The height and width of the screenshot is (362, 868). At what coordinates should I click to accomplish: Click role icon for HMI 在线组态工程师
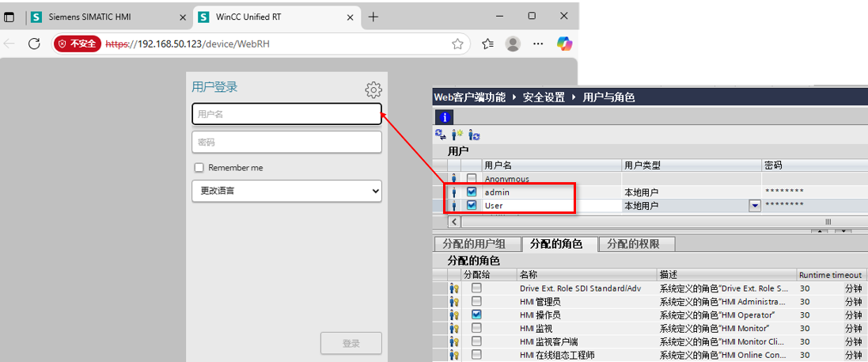click(x=454, y=355)
